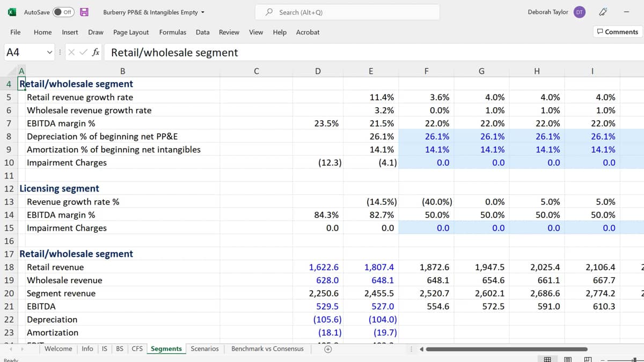
Task: Click the 84.3% licensing EBITDA margin cell
Action: click(318, 215)
